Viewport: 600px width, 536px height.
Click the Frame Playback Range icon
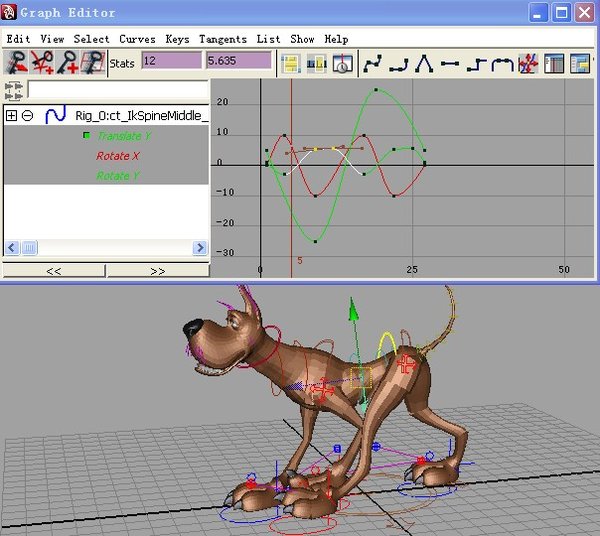point(316,64)
